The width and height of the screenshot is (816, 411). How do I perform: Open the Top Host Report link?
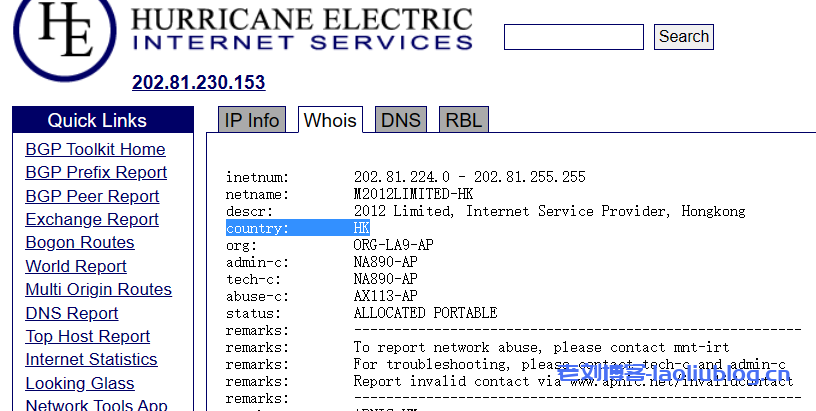88,337
